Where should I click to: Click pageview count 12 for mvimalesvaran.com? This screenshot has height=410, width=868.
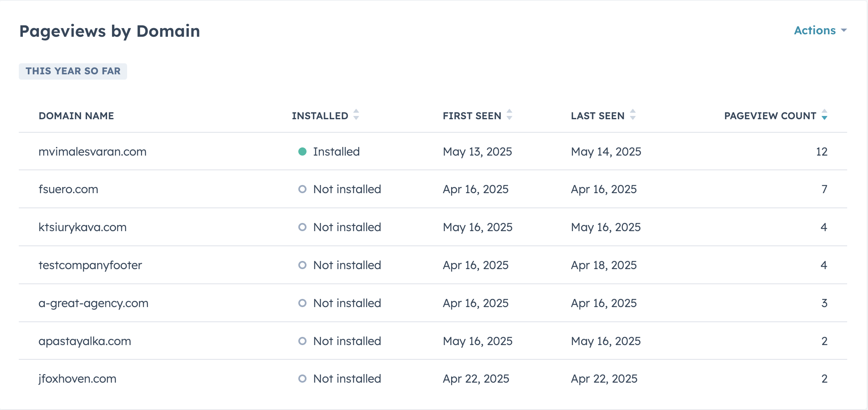pyautogui.click(x=821, y=152)
